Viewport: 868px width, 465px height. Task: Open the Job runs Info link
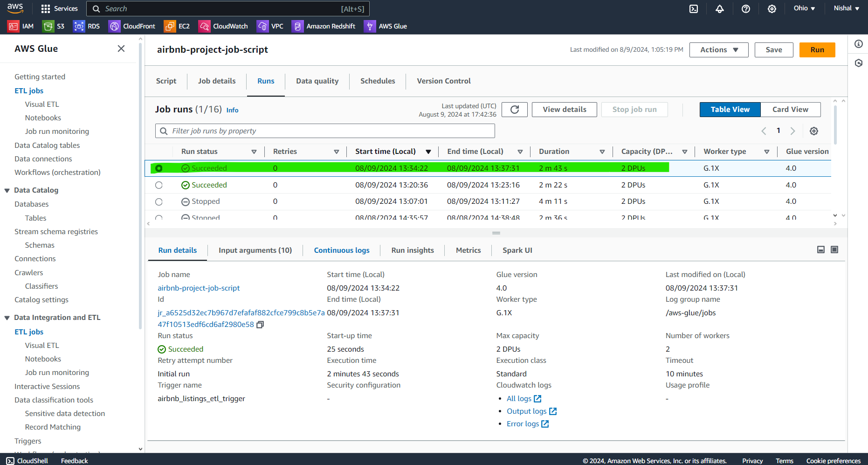[x=232, y=110]
